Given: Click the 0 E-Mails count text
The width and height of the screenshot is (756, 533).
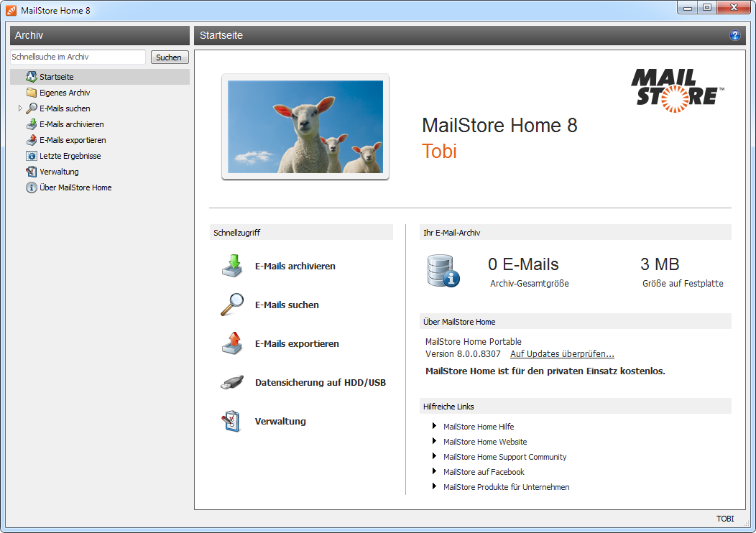Looking at the screenshot, I should (x=523, y=264).
